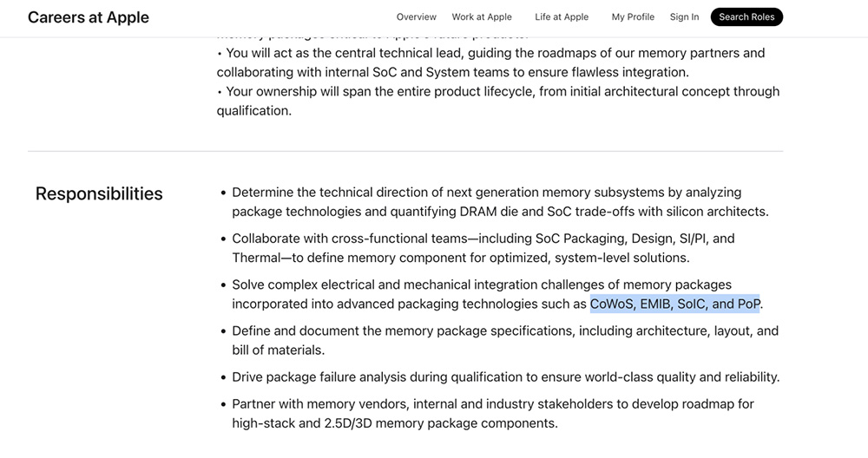Click the 'You will act as the central' line
Screen dimensions: 868x458
[x=490, y=53]
